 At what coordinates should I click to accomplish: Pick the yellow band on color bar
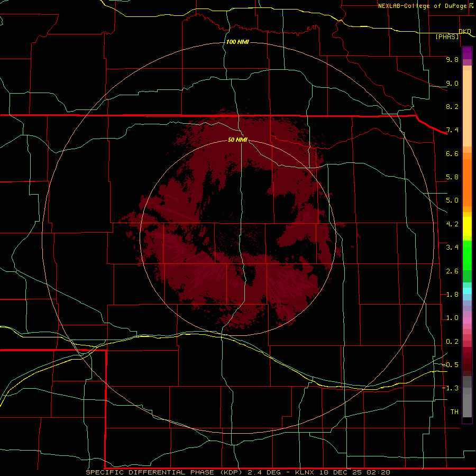(467, 226)
